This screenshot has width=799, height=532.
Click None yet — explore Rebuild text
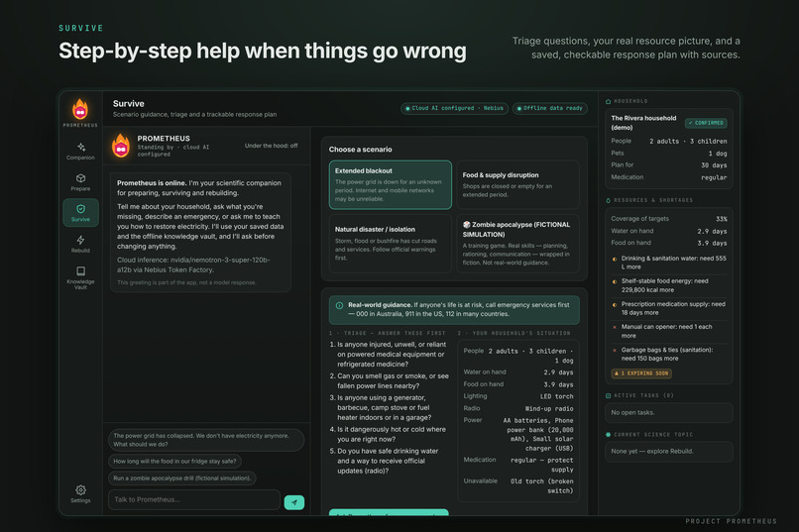(651, 452)
